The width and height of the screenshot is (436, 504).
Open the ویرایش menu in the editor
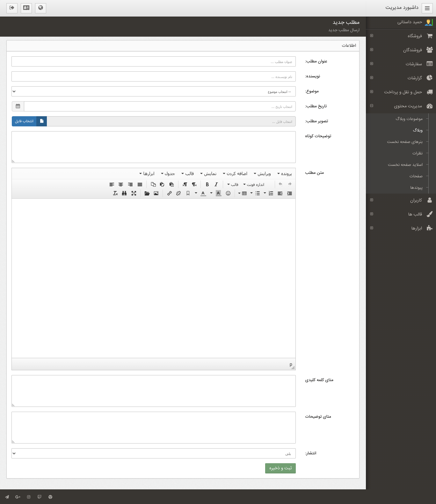click(262, 174)
